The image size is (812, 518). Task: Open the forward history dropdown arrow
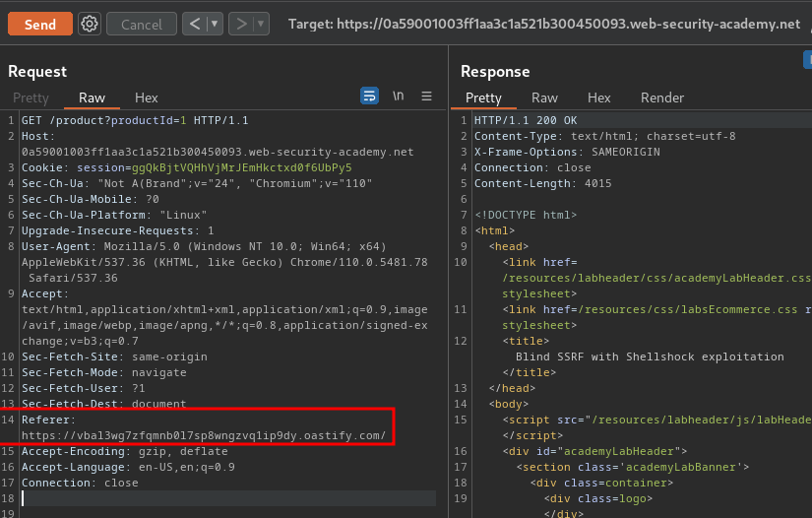pos(261,24)
